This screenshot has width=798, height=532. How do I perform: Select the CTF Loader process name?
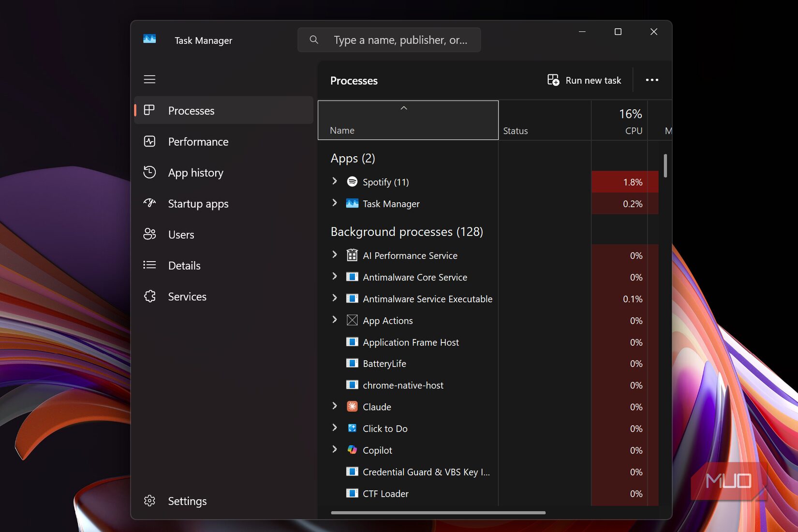click(385, 493)
